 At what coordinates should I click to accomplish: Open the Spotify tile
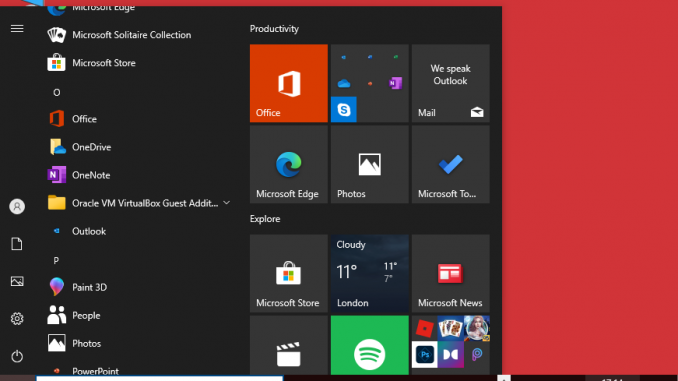click(370, 345)
